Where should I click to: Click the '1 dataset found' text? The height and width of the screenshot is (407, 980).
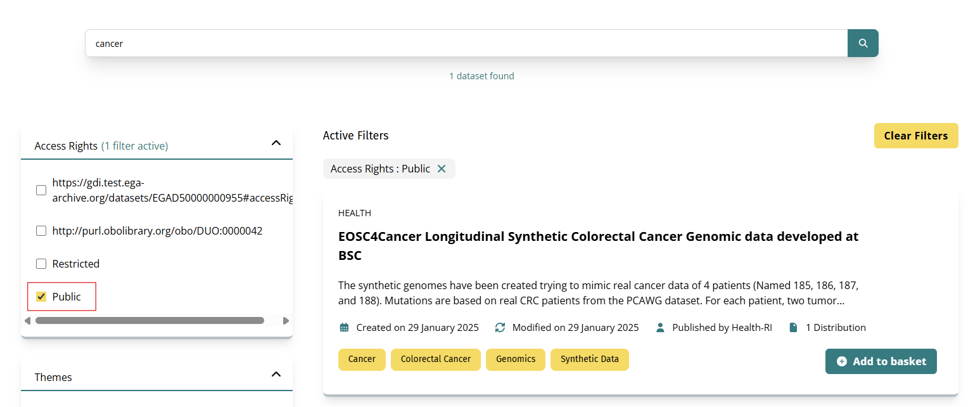[481, 76]
